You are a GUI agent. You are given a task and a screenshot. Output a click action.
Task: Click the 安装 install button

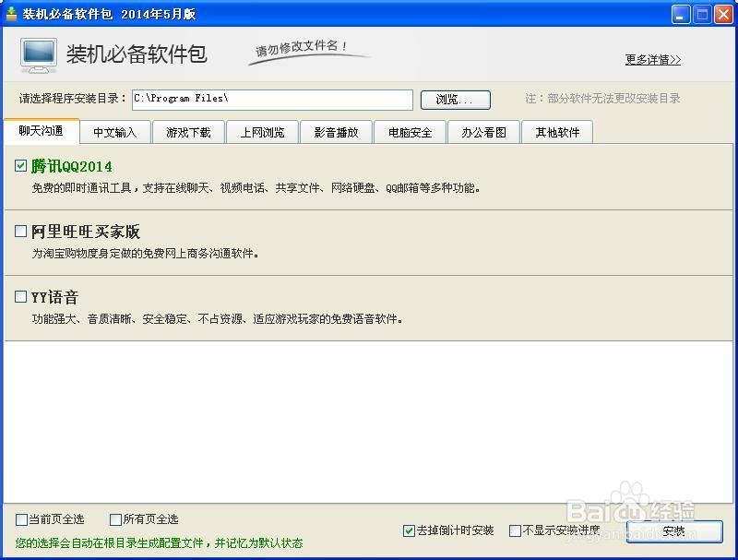674,531
